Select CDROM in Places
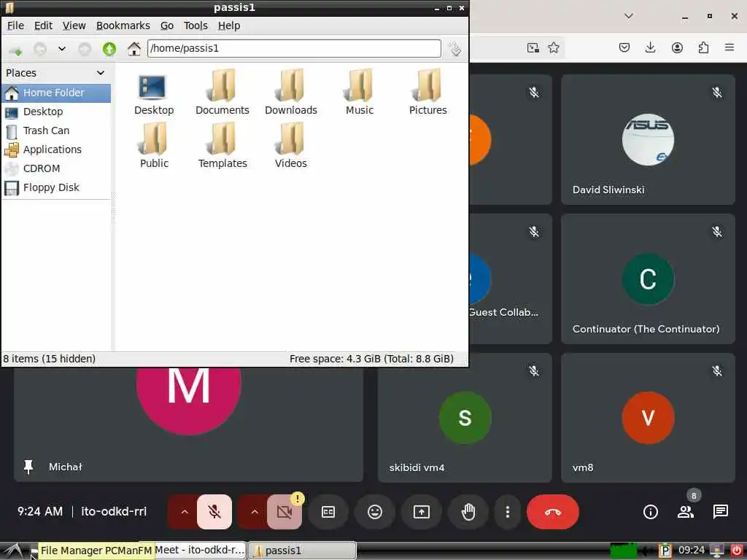 point(56,169)
